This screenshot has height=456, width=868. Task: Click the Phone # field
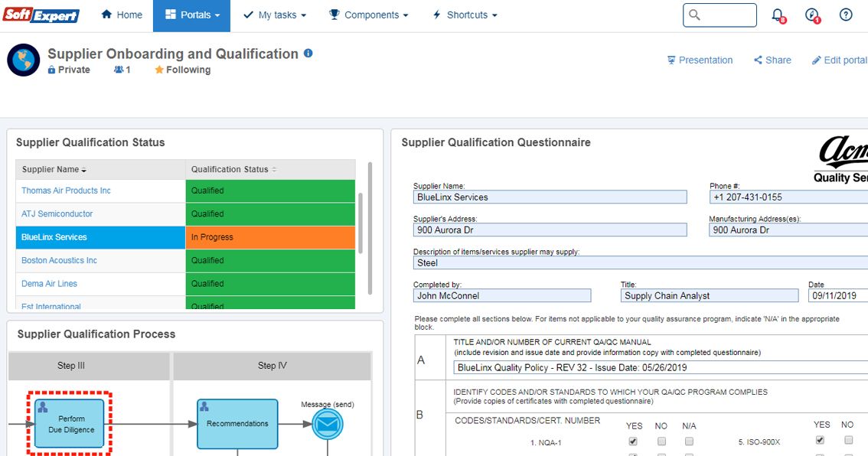[x=788, y=197]
